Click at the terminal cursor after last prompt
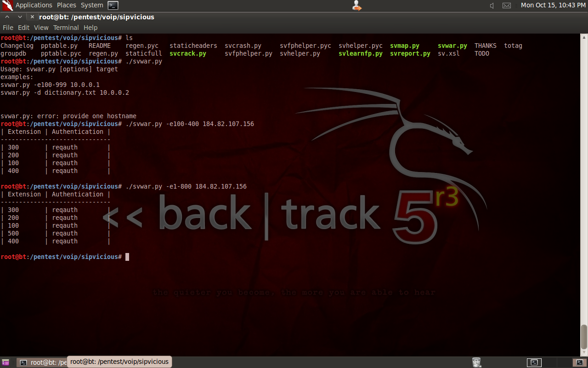 [127, 257]
